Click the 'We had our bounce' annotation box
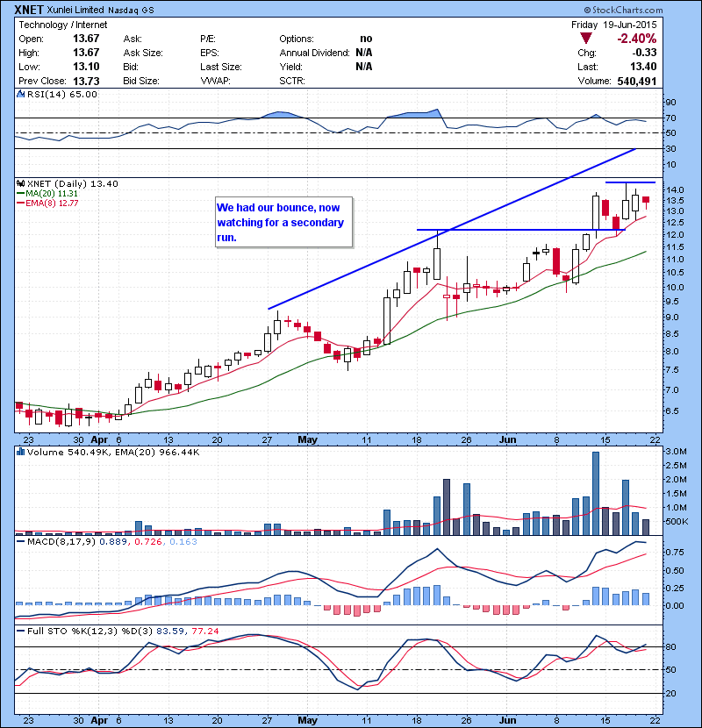 point(283,223)
